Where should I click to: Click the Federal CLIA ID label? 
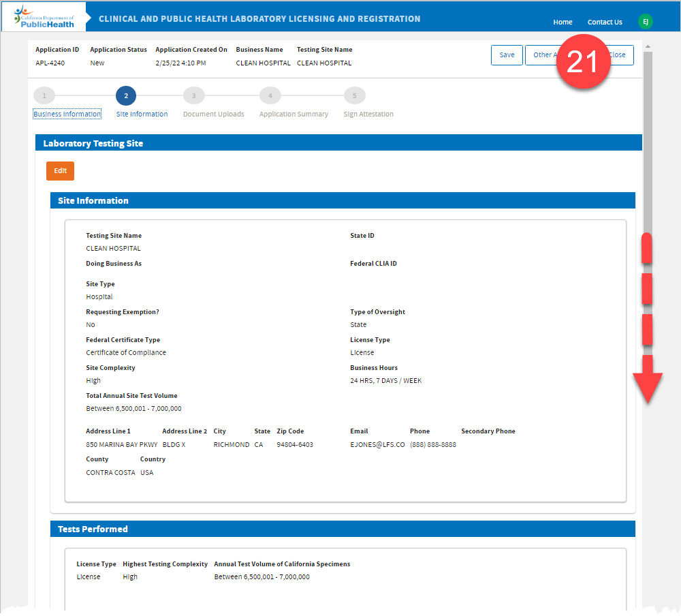[x=373, y=264]
